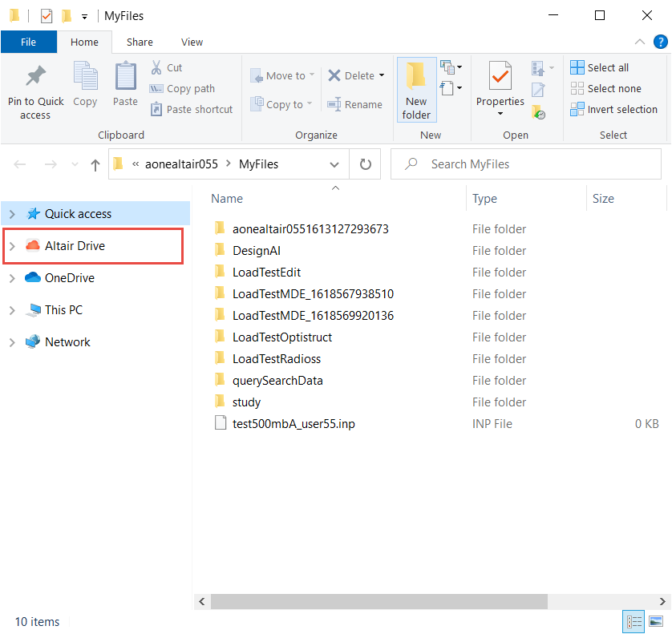672x634 pixels.
Task: Open the View ribbon tab
Action: [x=192, y=42]
